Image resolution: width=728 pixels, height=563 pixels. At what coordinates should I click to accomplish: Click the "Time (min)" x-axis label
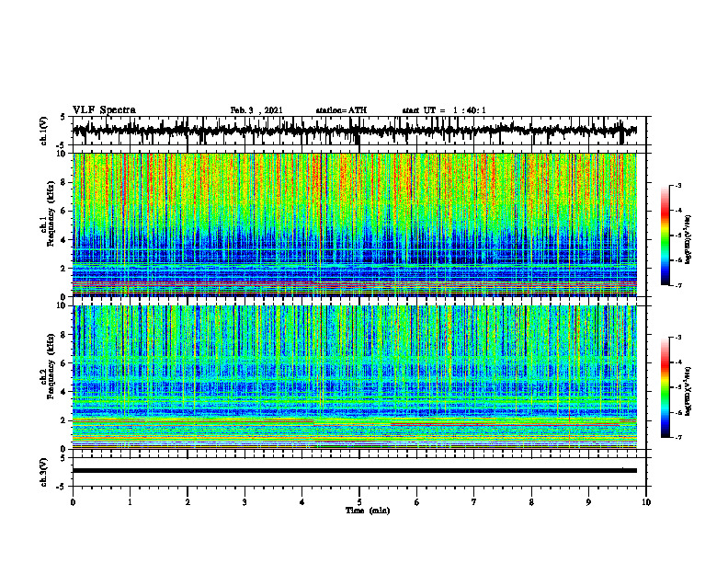[x=368, y=511]
